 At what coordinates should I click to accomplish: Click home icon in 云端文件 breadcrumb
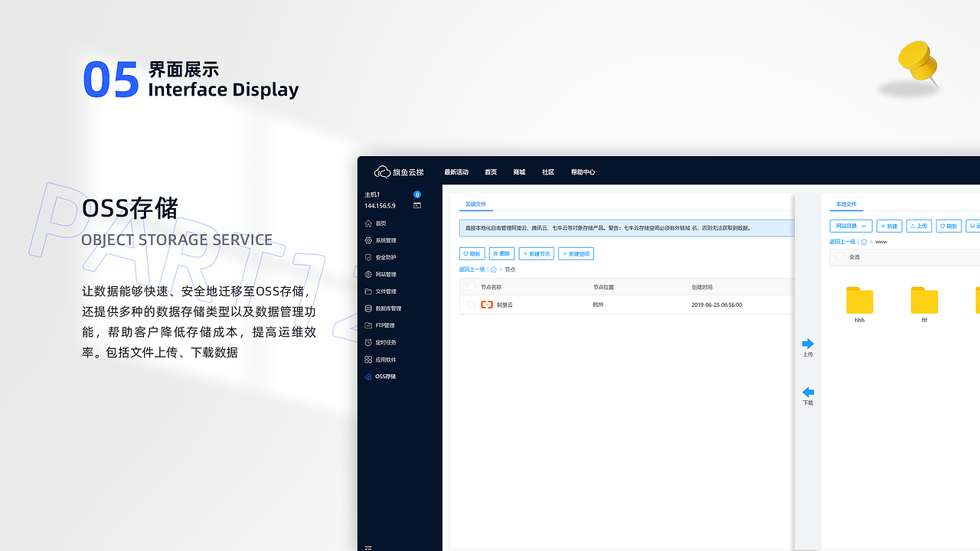(494, 269)
